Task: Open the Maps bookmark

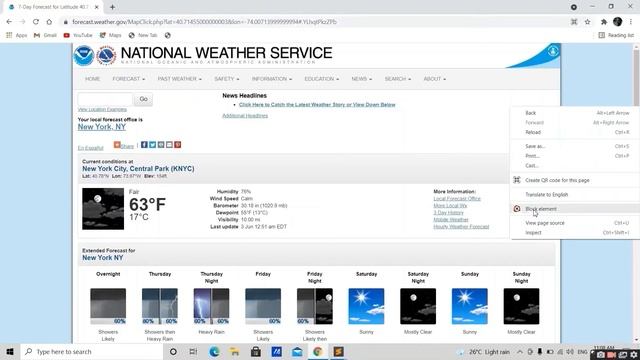Action: tap(111, 36)
